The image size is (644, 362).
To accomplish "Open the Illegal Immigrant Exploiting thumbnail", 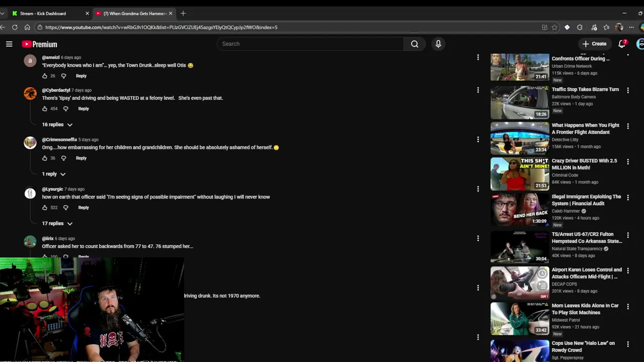I will (x=520, y=210).
